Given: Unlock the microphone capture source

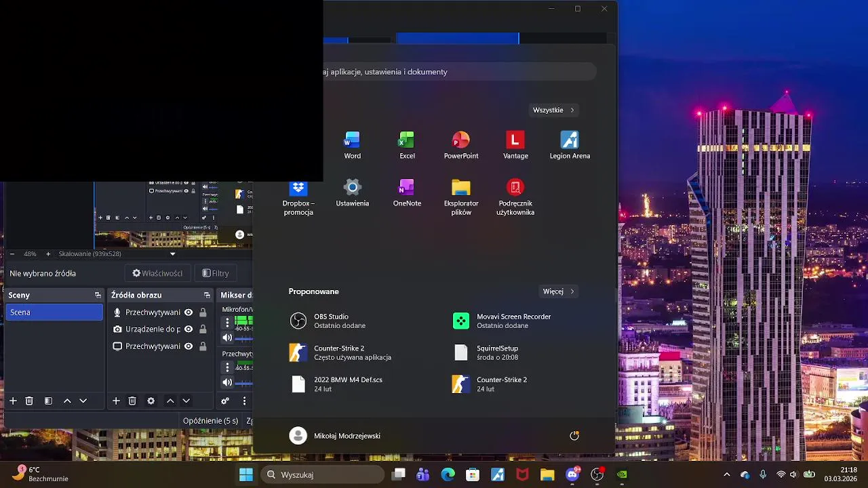Looking at the screenshot, I should click(x=203, y=312).
